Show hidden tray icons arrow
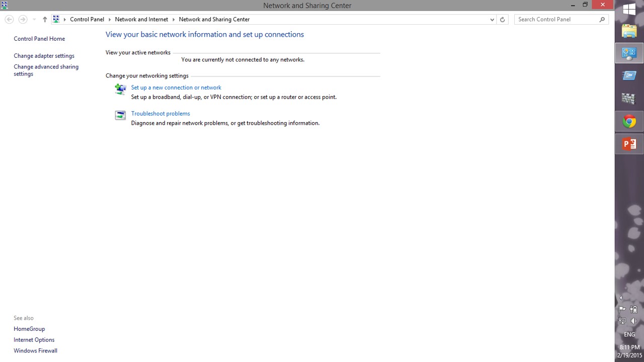Image resolution: width=644 pixels, height=362 pixels. [621, 298]
